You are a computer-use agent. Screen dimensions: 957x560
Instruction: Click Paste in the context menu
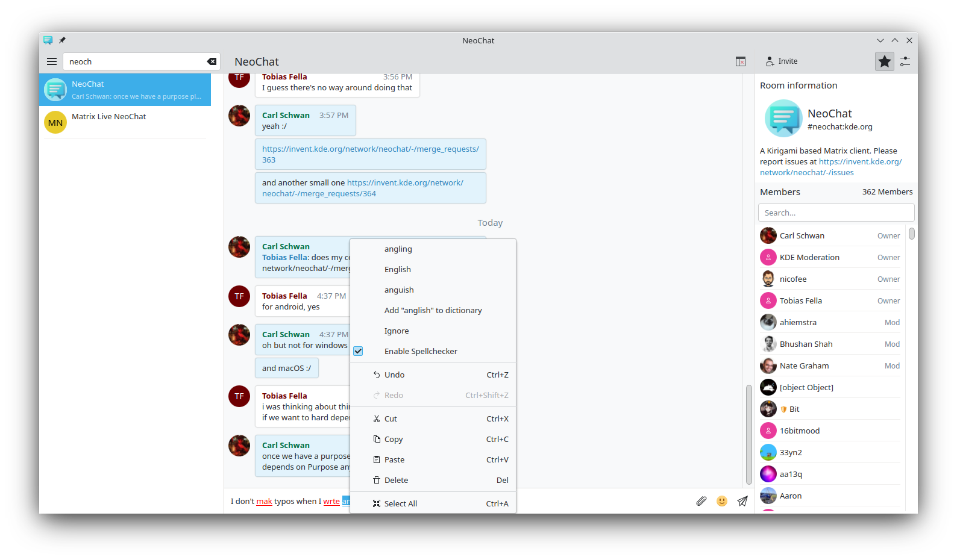[394, 459]
